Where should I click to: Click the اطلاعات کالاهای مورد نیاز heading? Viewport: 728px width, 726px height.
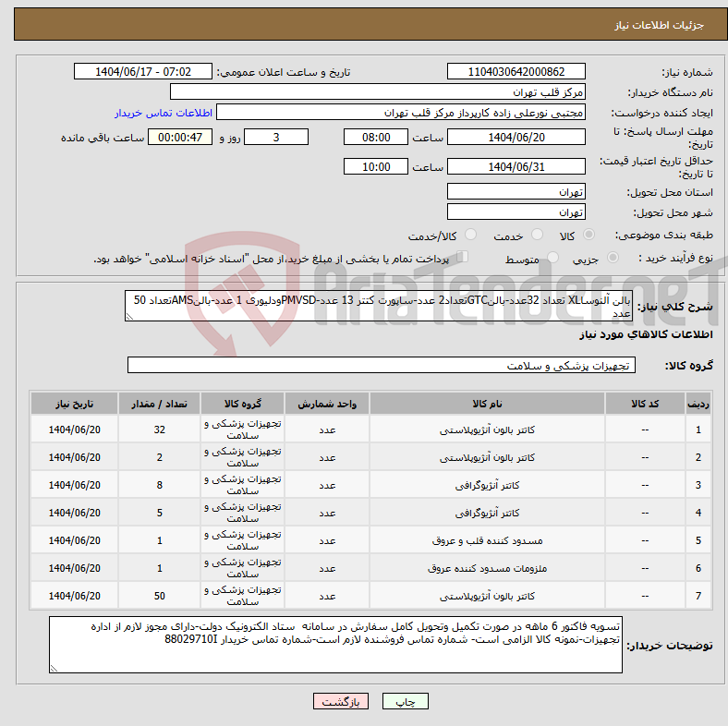tap(646, 334)
